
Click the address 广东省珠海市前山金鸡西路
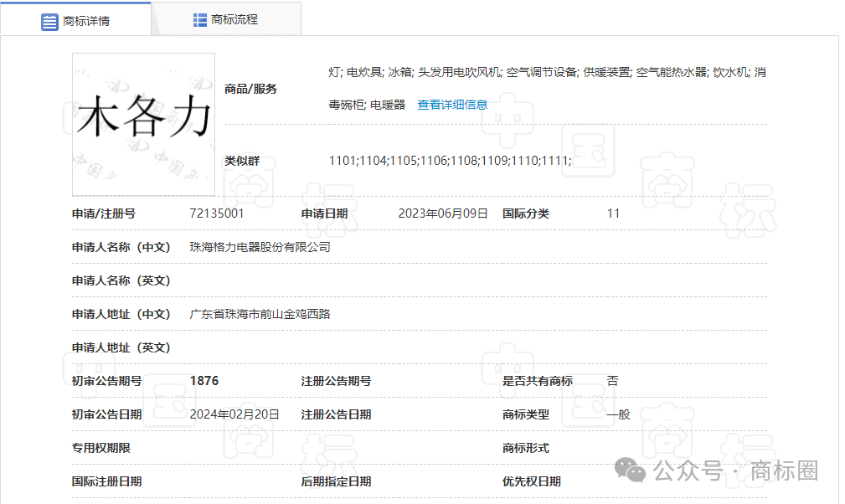(260, 314)
